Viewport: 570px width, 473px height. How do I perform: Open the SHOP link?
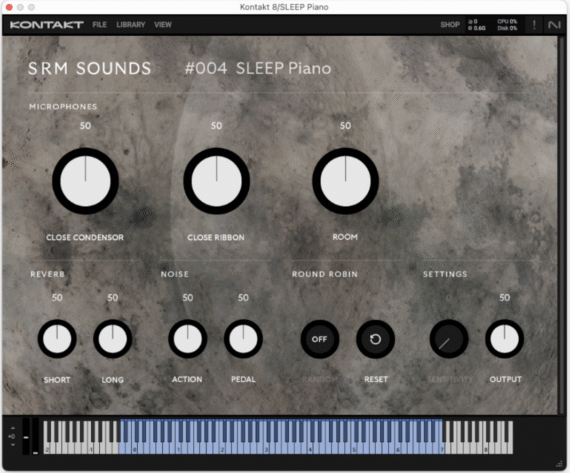pyautogui.click(x=450, y=25)
